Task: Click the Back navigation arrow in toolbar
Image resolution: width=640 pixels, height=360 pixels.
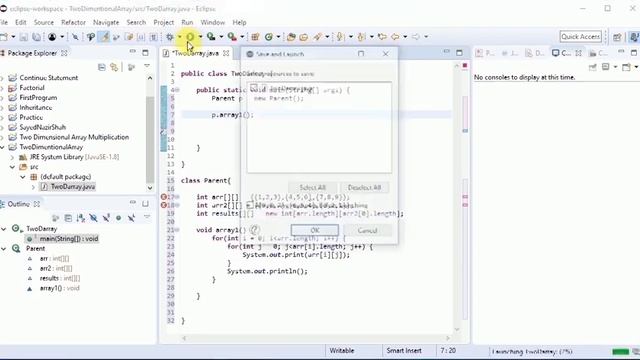Action: point(395,37)
